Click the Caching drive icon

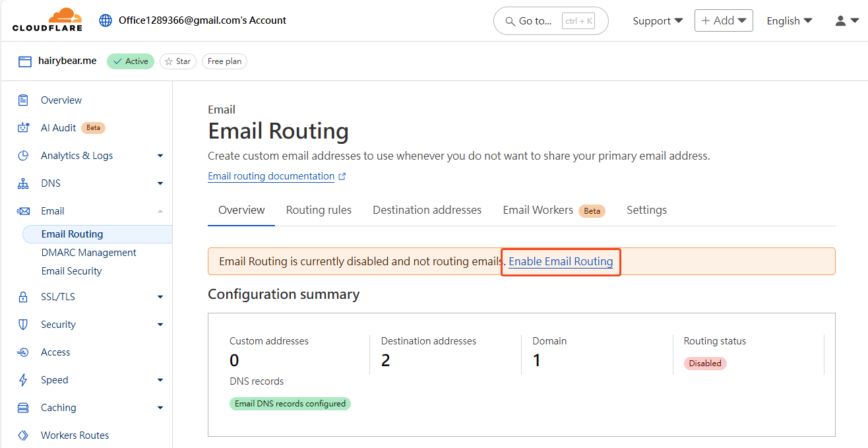tap(23, 408)
